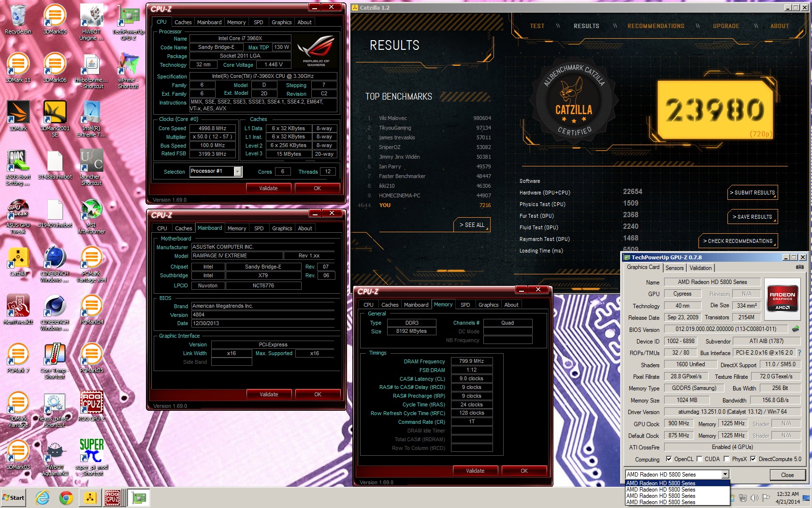Launch the Catzilla desktop icon
The height and width of the screenshot is (508, 812).
pyautogui.click(x=18, y=261)
